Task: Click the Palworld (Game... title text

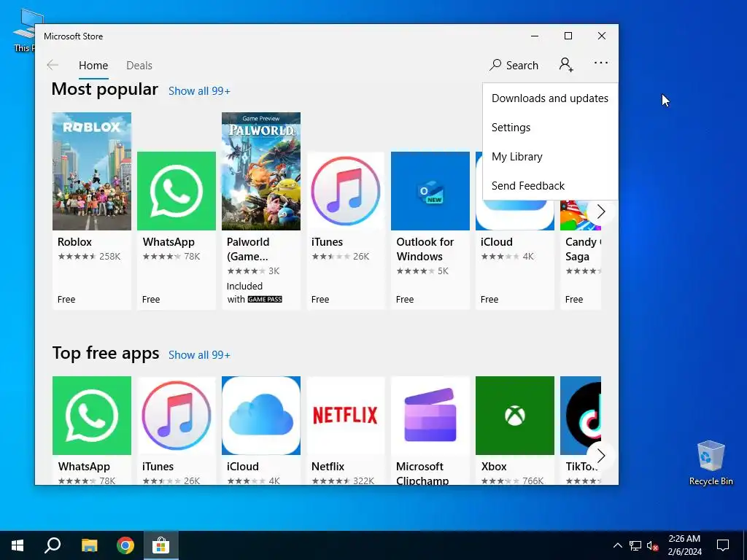Action: (x=248, y=249)
